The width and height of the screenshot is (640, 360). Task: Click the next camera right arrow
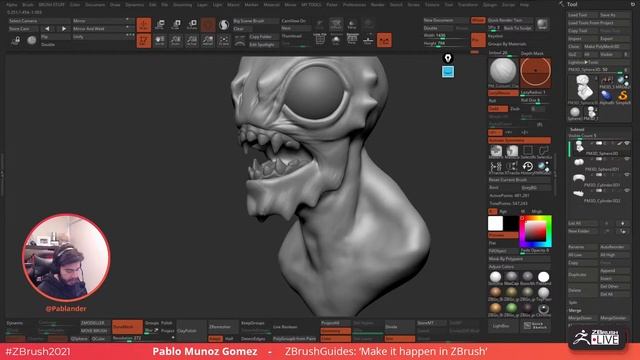point(63,29)
